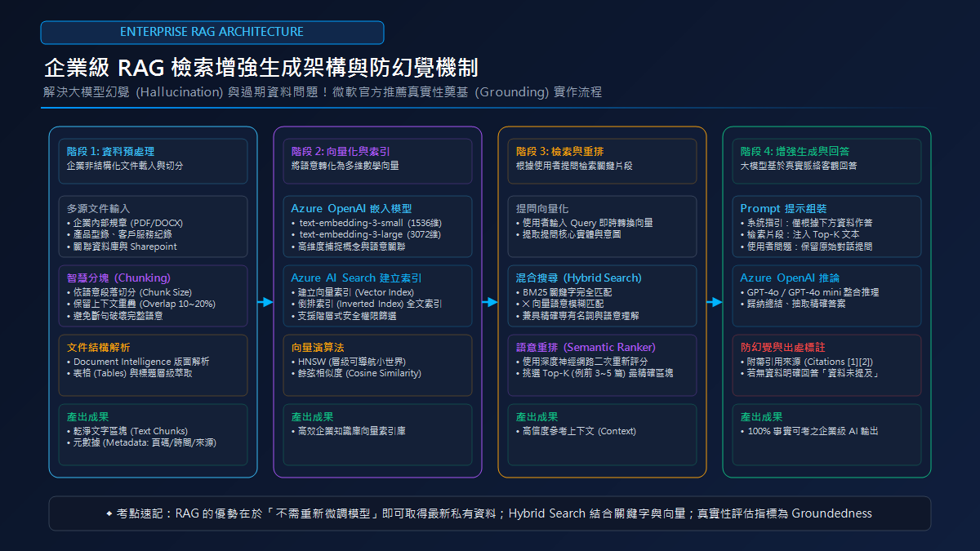Image resolution: width=980 pixels, height=551 pixels.
Task: Select the heading '語意重排 (Semantic Ranker)'
Action: tap(586, 347)
